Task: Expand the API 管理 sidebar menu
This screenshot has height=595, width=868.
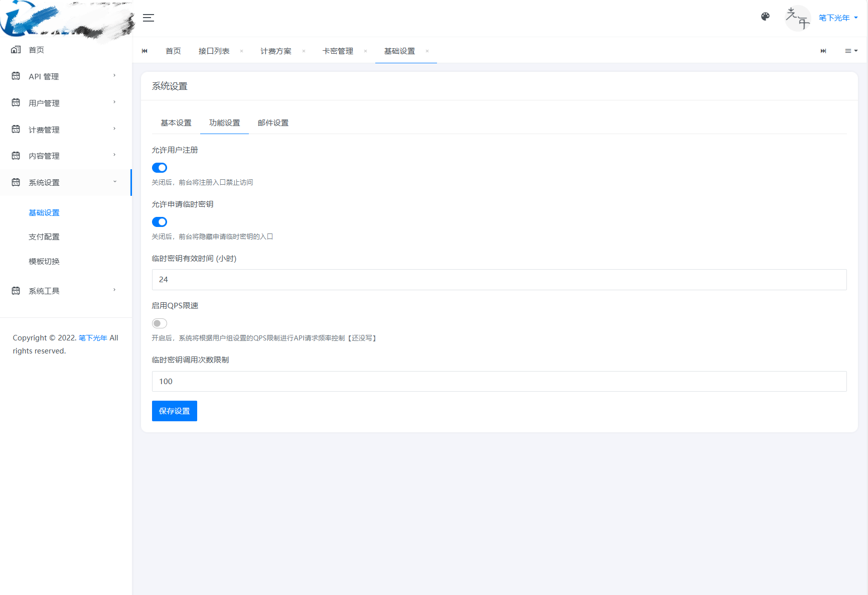Action: pyautogui.click(x=65, y=76)
